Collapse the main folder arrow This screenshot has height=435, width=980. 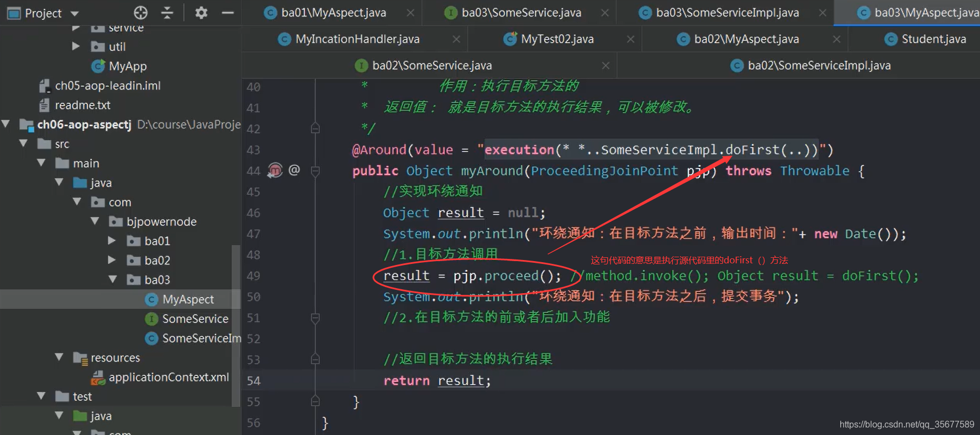point(41,163)
